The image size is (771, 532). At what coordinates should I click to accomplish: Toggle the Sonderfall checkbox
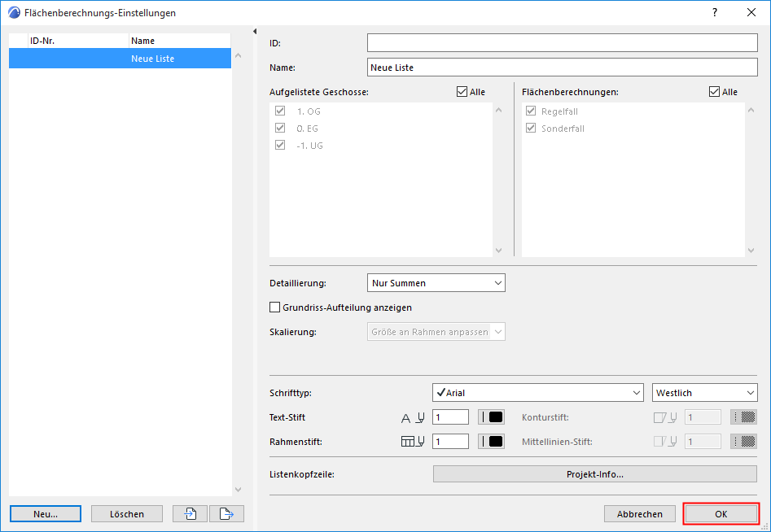(x=532, y=128)
